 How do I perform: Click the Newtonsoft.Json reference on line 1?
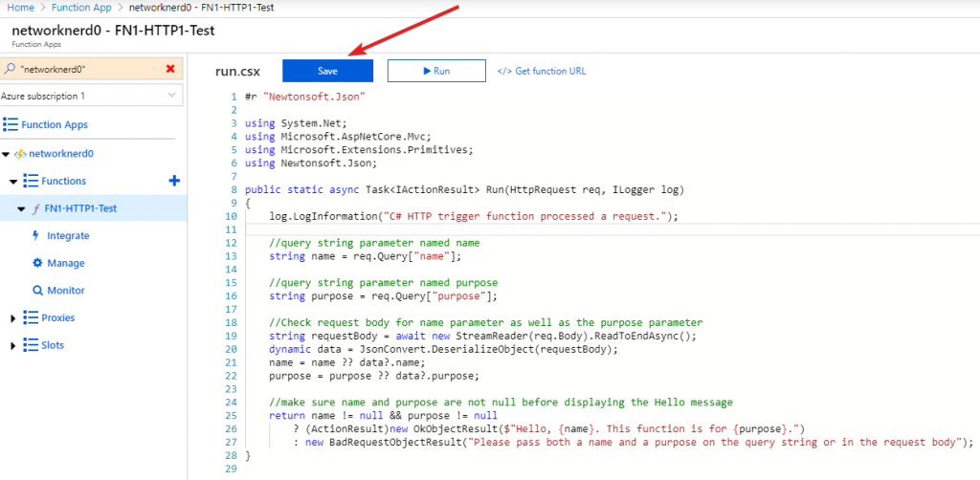[314, 97]
